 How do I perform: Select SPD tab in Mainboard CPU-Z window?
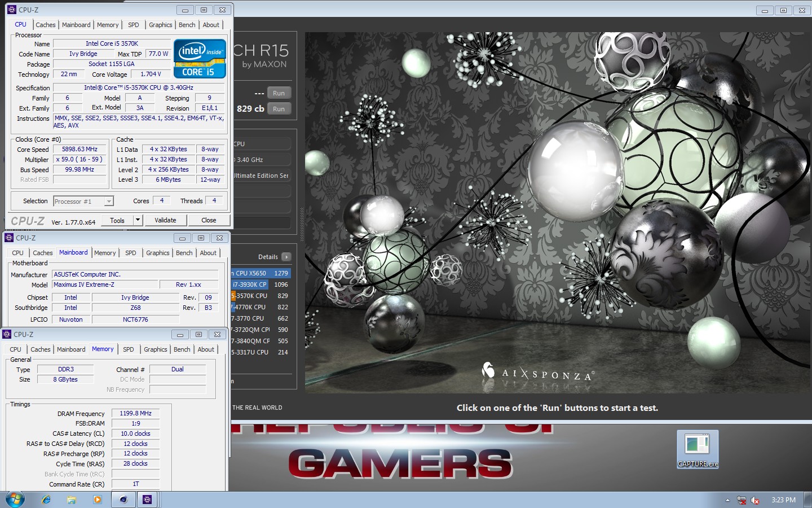click(131, 253)
